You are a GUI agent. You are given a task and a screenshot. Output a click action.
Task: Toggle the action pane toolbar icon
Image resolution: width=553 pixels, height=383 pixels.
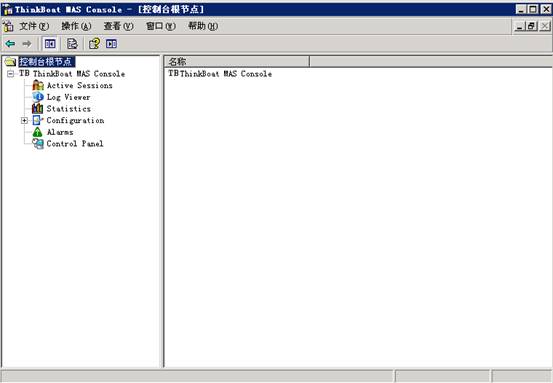(x=111, y=44)
